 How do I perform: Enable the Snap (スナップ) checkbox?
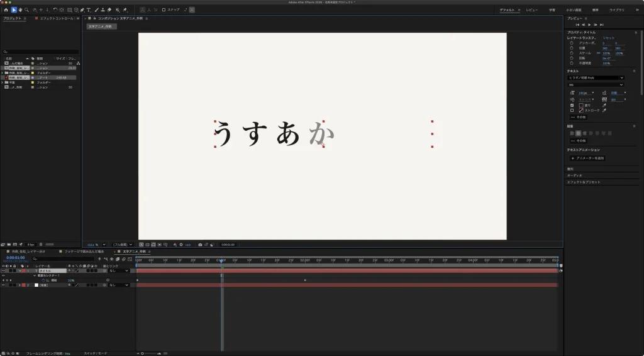(x=164, y=10)
